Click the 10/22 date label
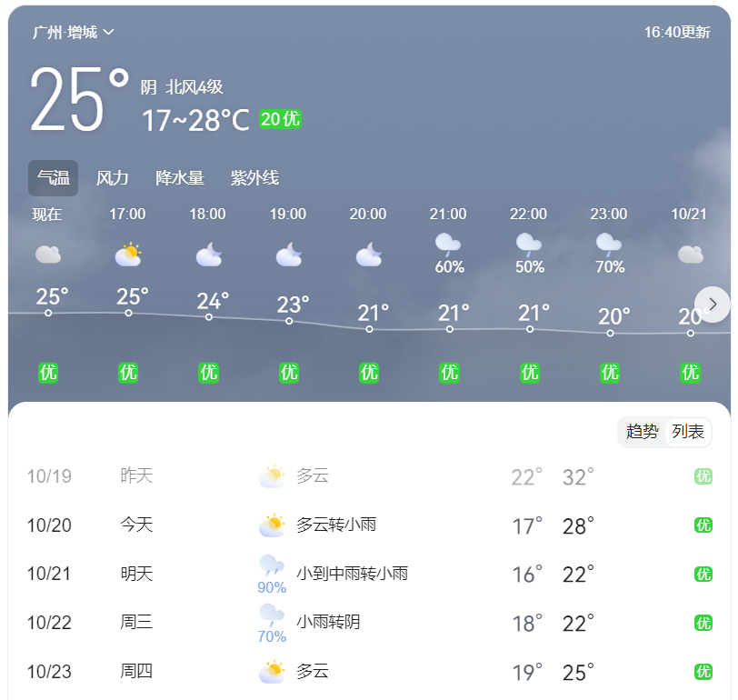This screenshot has height=700, width=738. (49, 623)
